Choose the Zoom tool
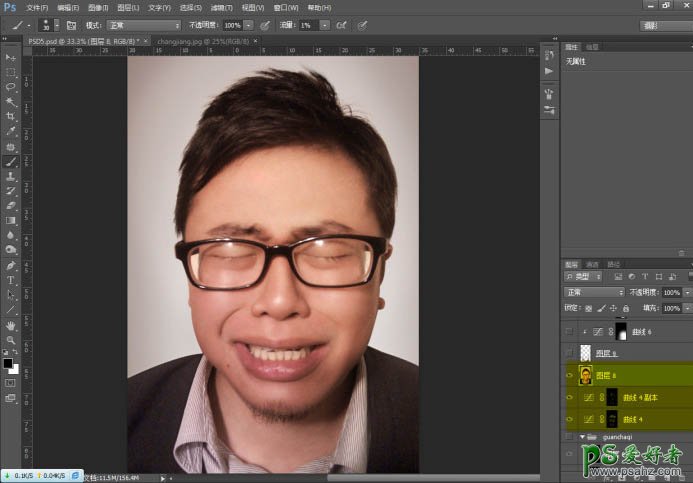The height and width of the screenshot is (483, 693). tap(11, 340)
